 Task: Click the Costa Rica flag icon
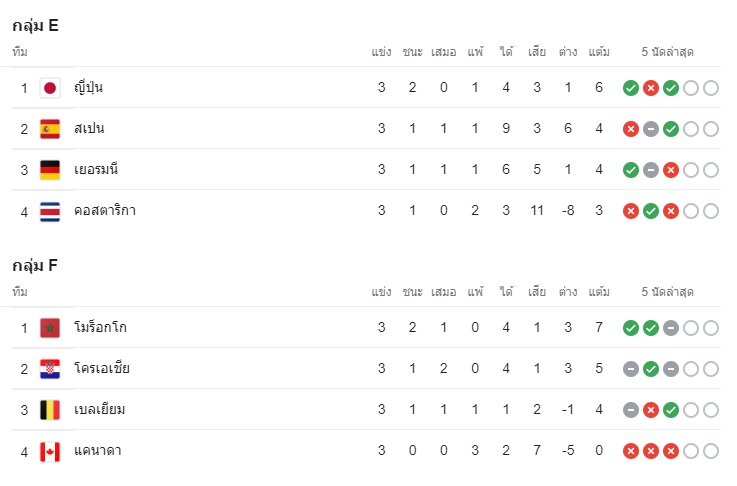tap(50, 212)
